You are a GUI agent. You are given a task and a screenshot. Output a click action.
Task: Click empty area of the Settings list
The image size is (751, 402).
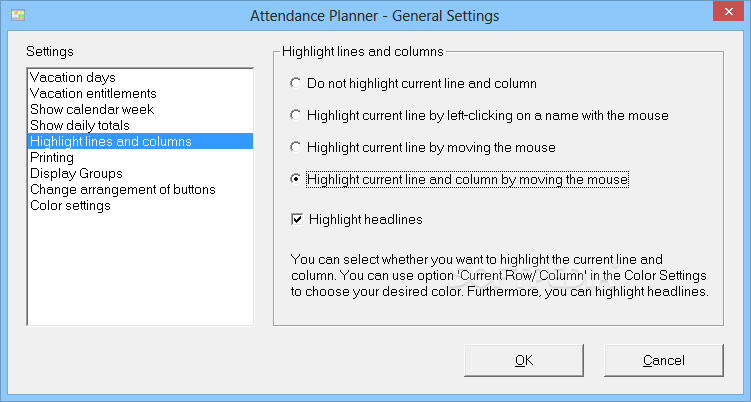point(140,268)
